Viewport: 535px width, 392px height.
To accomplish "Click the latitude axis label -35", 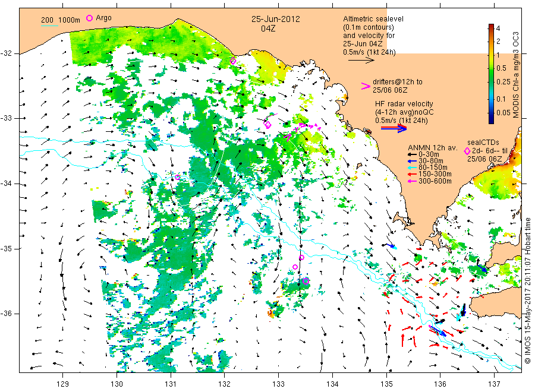I will click(x=6, y=249).
